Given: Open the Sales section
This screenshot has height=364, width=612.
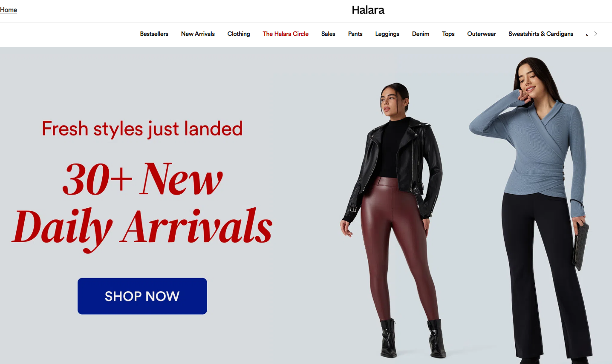Looking at the screenshot, I should pyautogui.click(x=328, y=34).
